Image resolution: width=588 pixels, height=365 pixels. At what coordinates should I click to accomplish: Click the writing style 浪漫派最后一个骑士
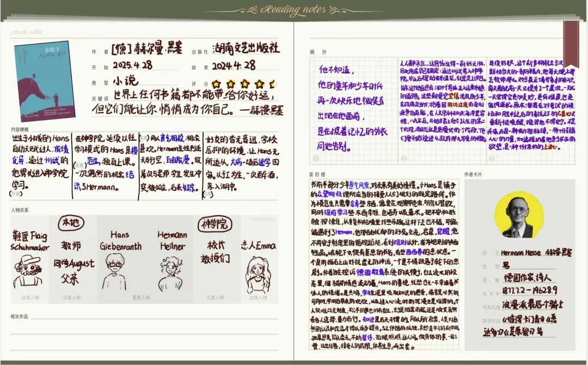(x=533, y=304)
